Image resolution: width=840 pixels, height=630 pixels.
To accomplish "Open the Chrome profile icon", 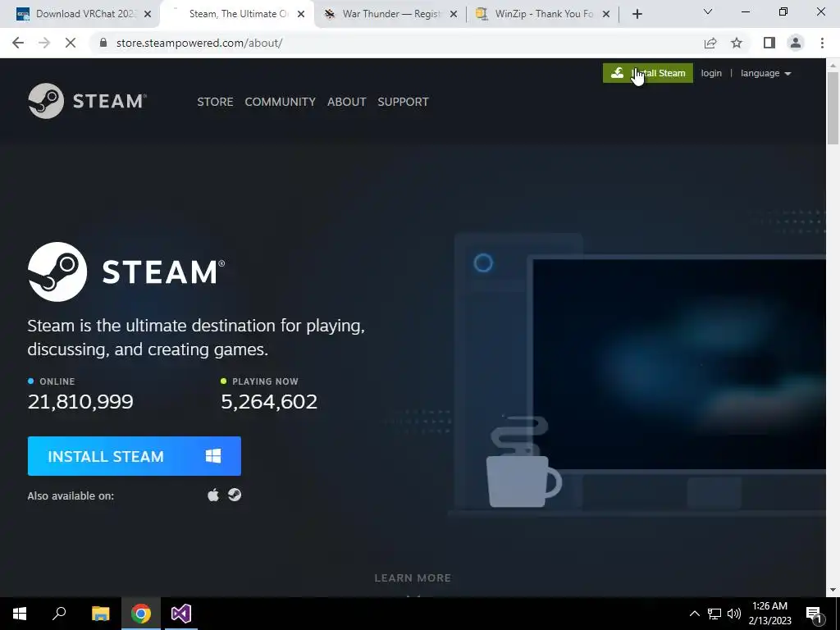I will point(796,43).
